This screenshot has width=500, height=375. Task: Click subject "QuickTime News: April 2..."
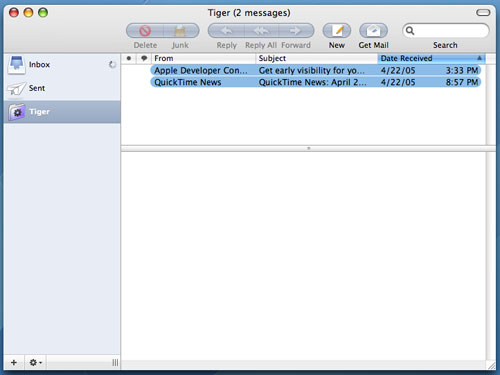(x=313, y=82)
